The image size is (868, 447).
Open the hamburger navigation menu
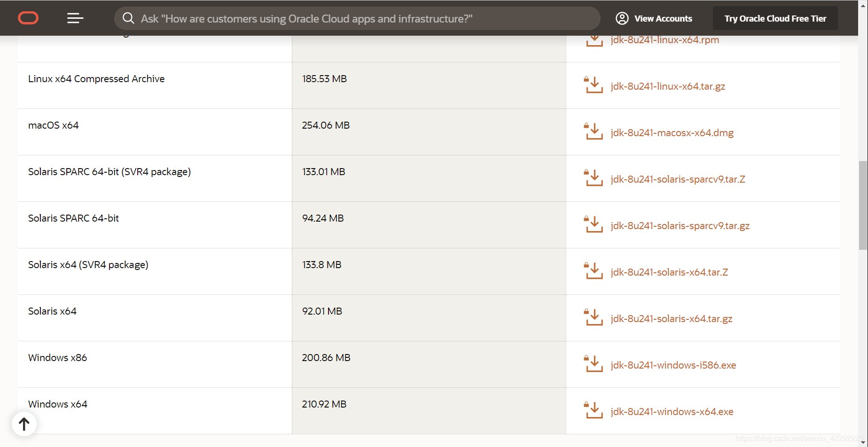(75, 18)
